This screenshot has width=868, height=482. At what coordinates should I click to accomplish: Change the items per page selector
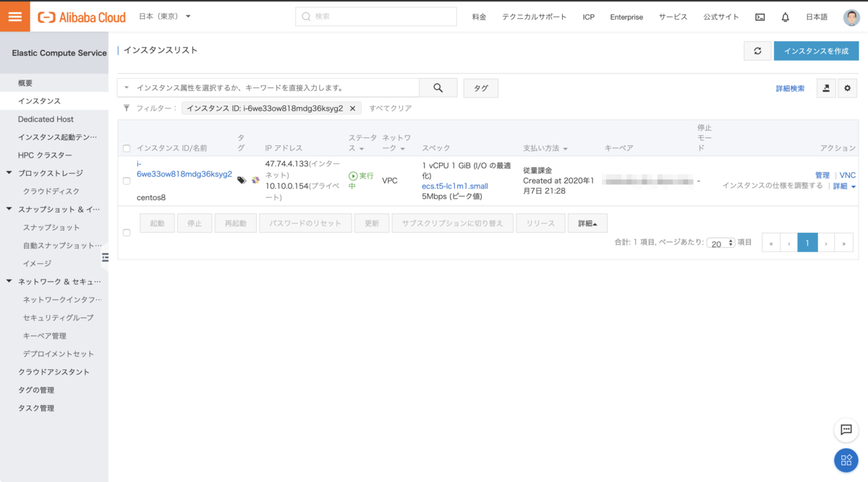[x=721, y=244]
